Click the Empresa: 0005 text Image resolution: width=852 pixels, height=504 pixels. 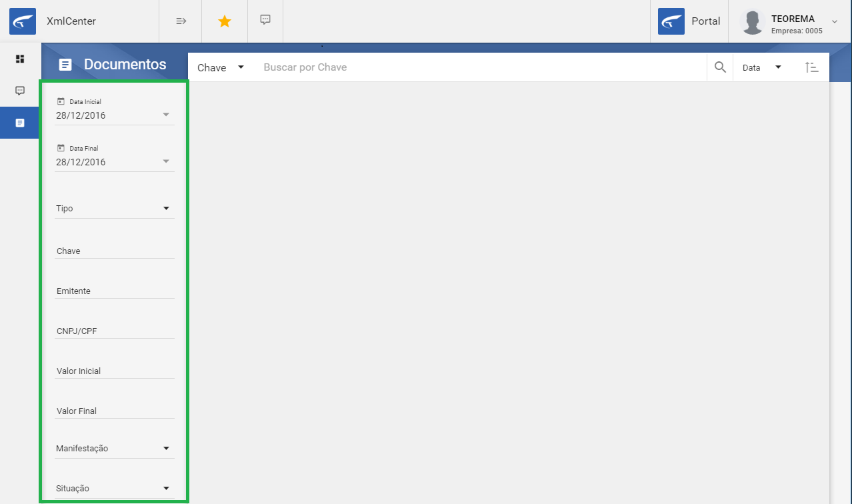[x=797, y=31]
